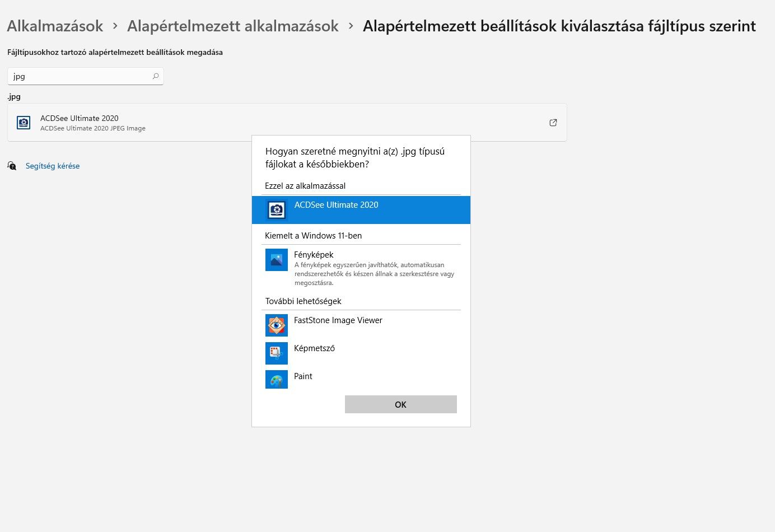Click the Fényképek description text
Image resolution: width=775 pixels, height=532 pixels.
coord(374,274)
